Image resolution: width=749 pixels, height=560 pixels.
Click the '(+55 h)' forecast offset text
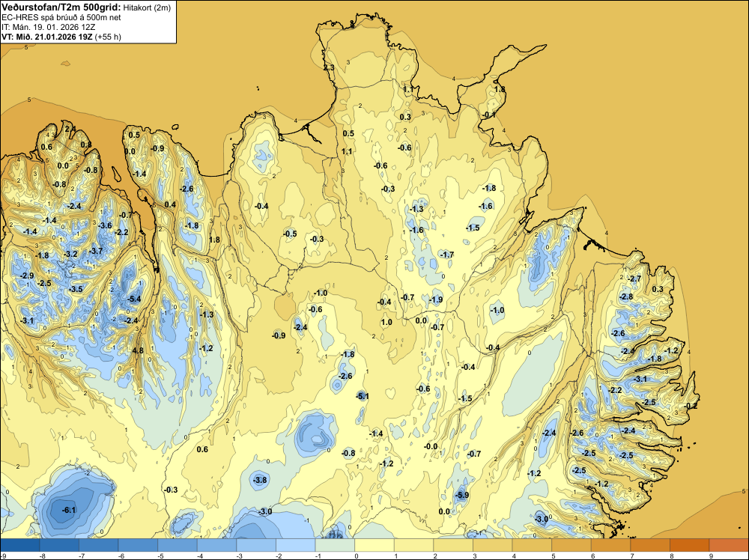[x=108, y=37]
